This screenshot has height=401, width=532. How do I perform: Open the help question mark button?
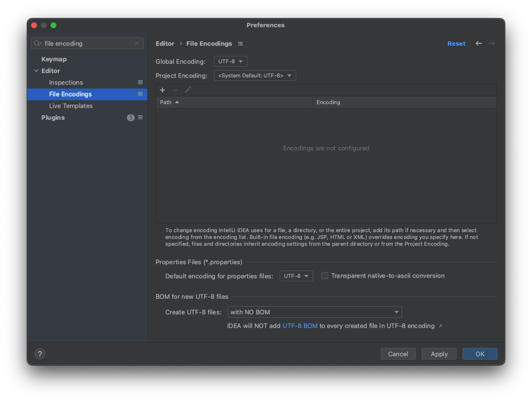40,354
